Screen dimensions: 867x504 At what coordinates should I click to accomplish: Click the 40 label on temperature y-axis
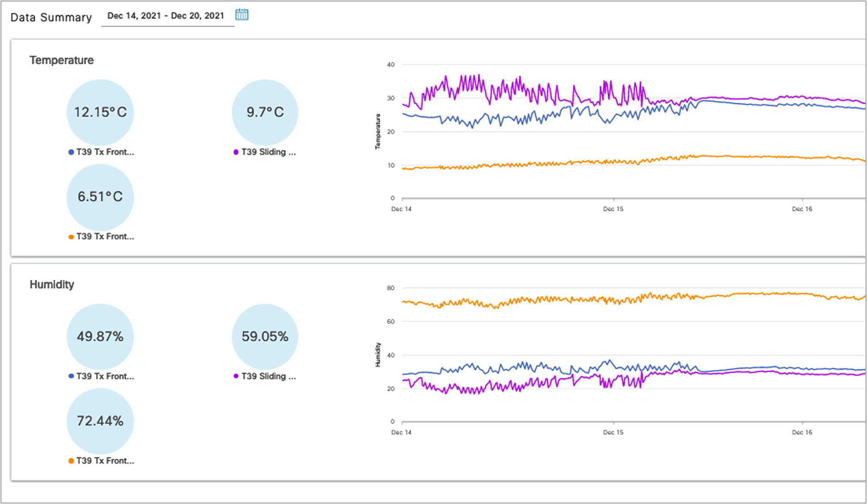pyautogui.click(x=391, y=65)
